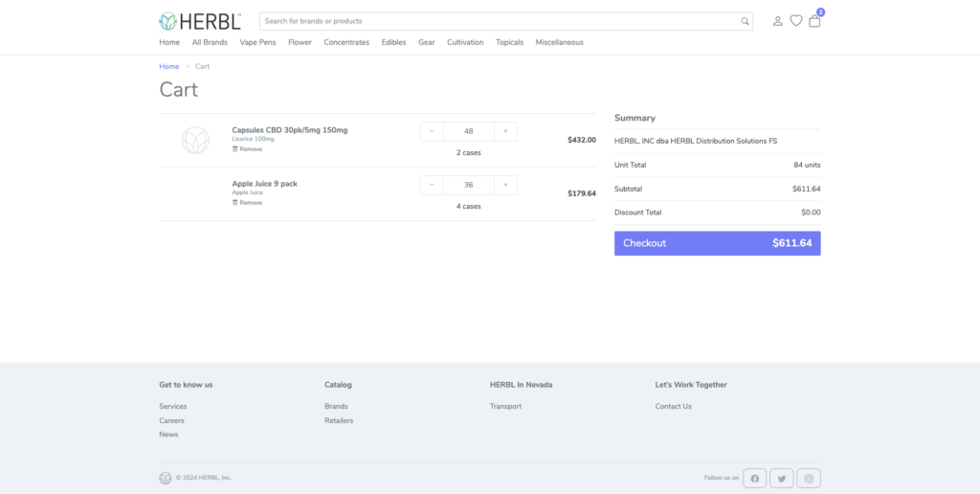980x494 pixels.
Task: Open the News footer link
Action: (x=168, y=435)
